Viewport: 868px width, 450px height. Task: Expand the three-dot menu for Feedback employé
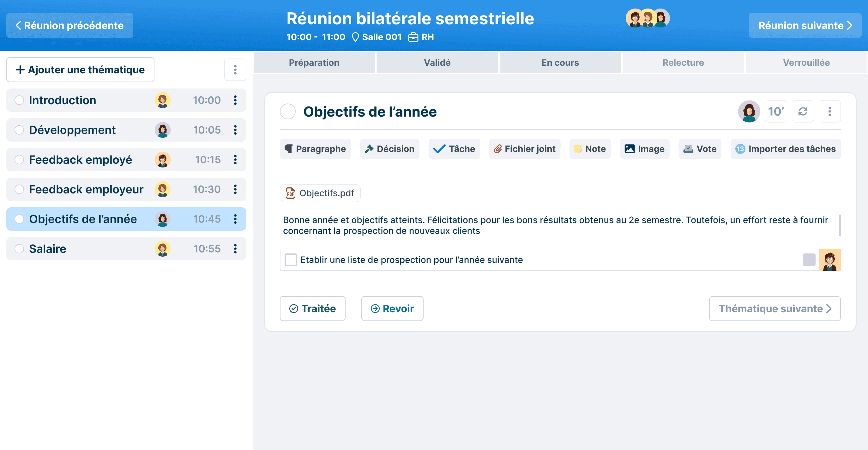coord(235,160)
